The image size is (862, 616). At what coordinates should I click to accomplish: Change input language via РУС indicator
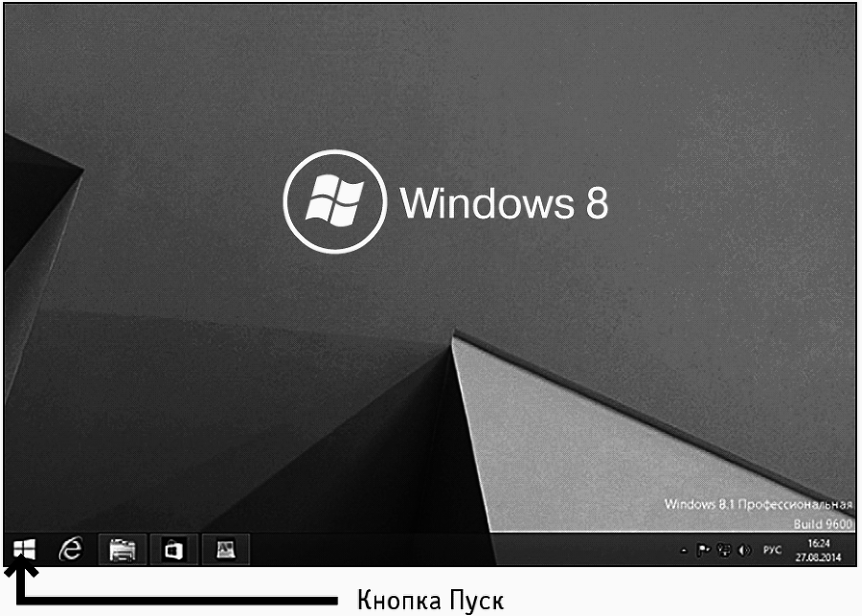(x=772, y=550)
